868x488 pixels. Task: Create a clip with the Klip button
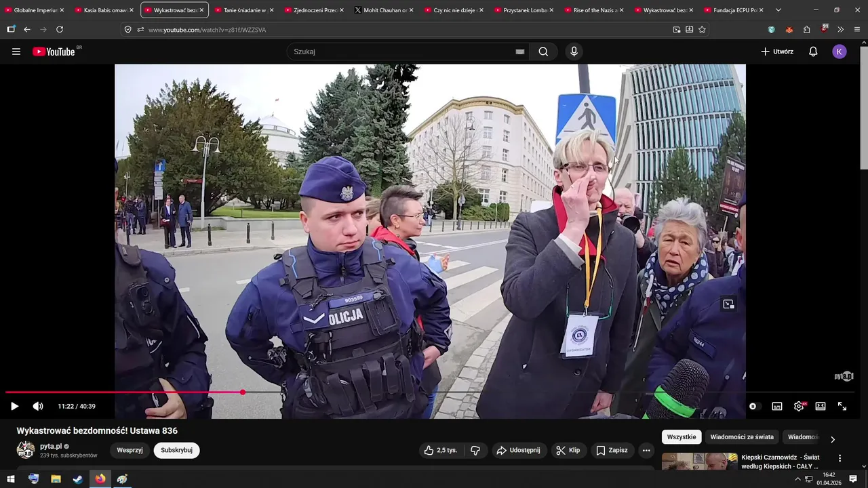pos(568,450)
